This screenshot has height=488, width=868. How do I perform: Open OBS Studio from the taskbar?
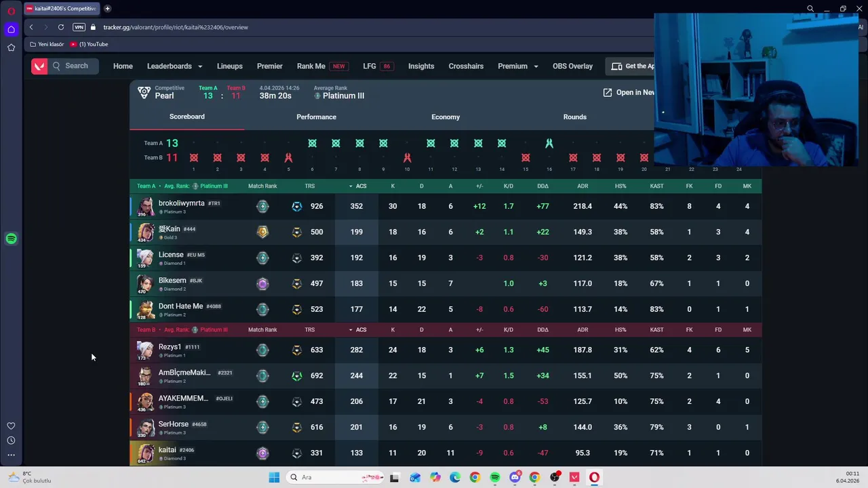555,477
